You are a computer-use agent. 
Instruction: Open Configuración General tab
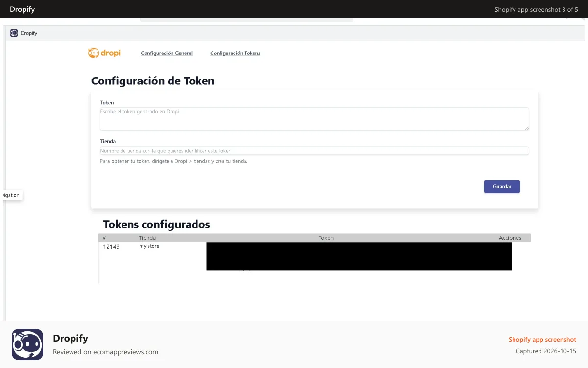(x=167, y=53)
